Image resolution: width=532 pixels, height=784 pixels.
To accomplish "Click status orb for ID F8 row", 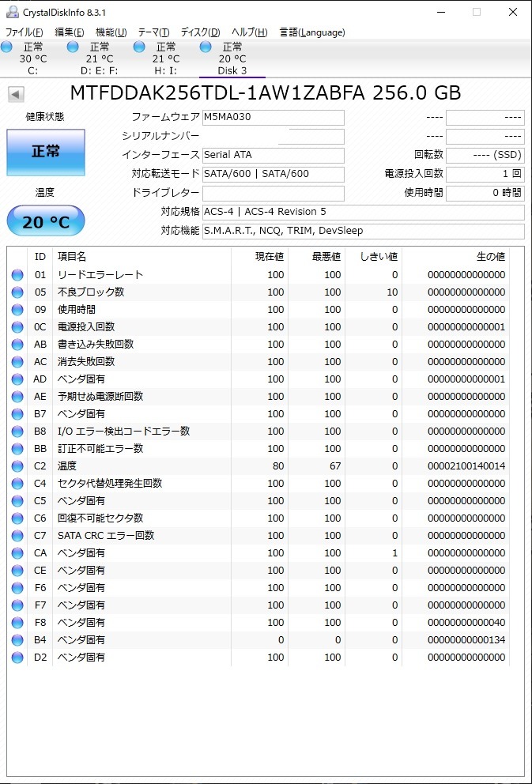I will (x=17, y=623).
